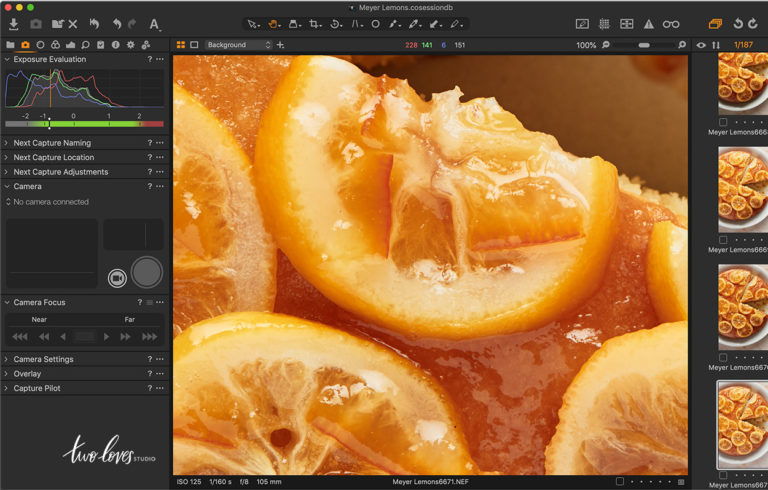
Task: Rotate image left with counterclockwise icon
Action: click(738, 24)
